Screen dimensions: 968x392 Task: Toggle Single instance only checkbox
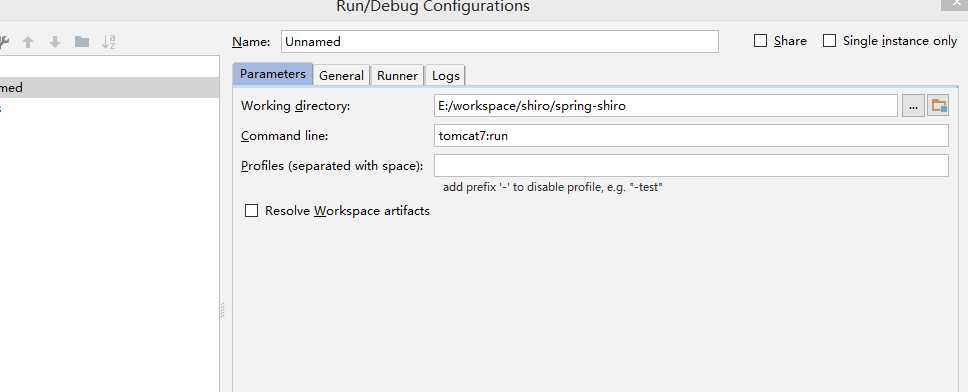tap(830, 41)
